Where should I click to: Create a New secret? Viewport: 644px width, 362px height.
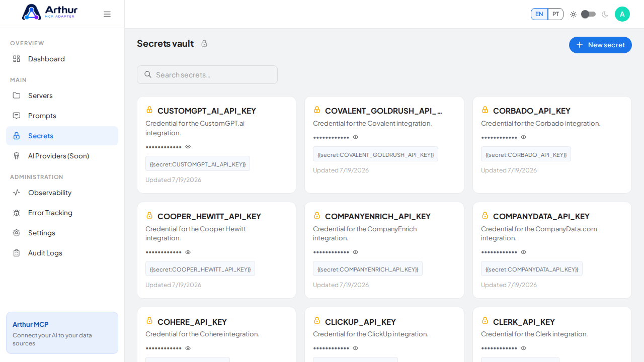tap(600, 45)
